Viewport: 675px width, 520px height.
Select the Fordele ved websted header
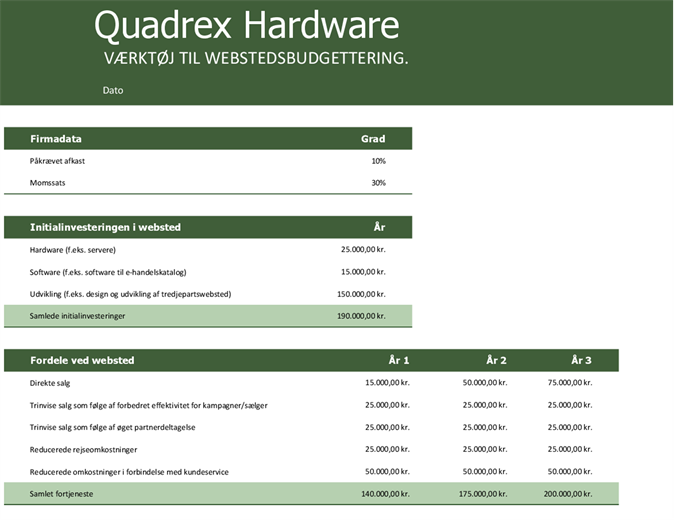[x=82, y=360]
